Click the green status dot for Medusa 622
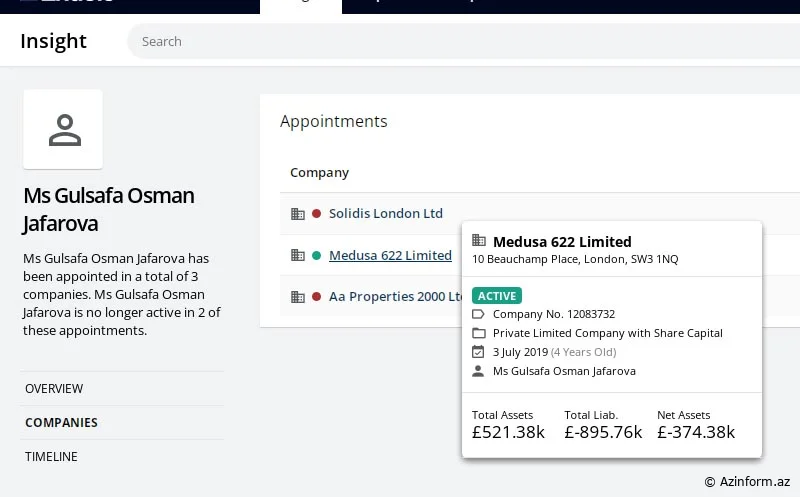The height and width of the screenshot is (497, 800). click(316, 255)
